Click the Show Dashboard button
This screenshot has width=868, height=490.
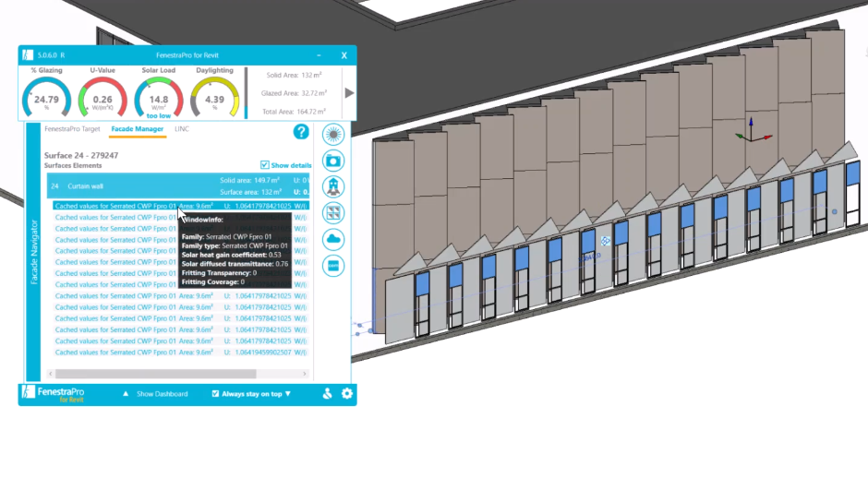(x=163, y=394)
